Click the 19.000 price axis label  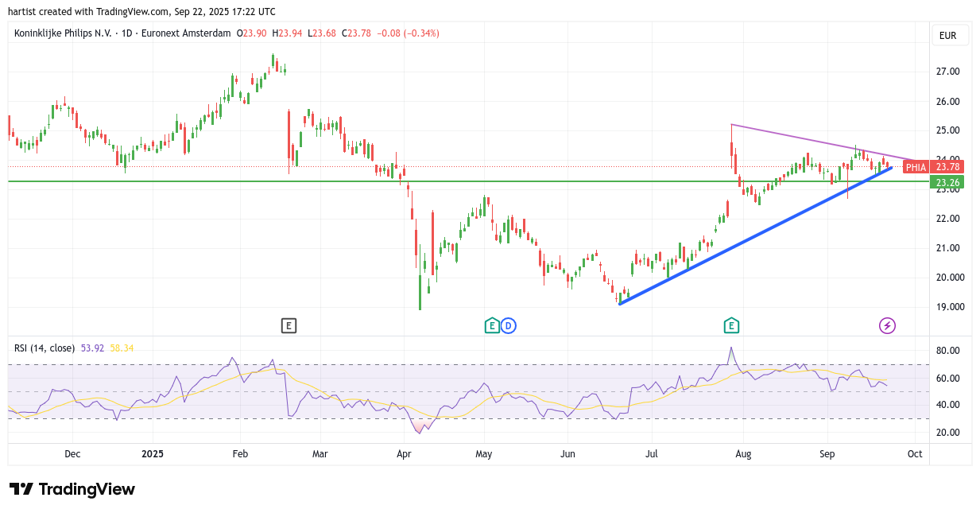coord(950,307)
